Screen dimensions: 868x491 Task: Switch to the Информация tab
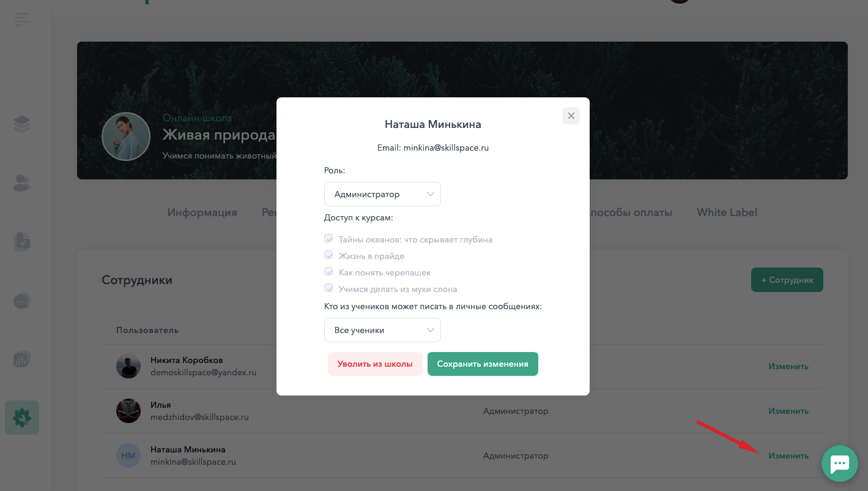tap(202, 212)
